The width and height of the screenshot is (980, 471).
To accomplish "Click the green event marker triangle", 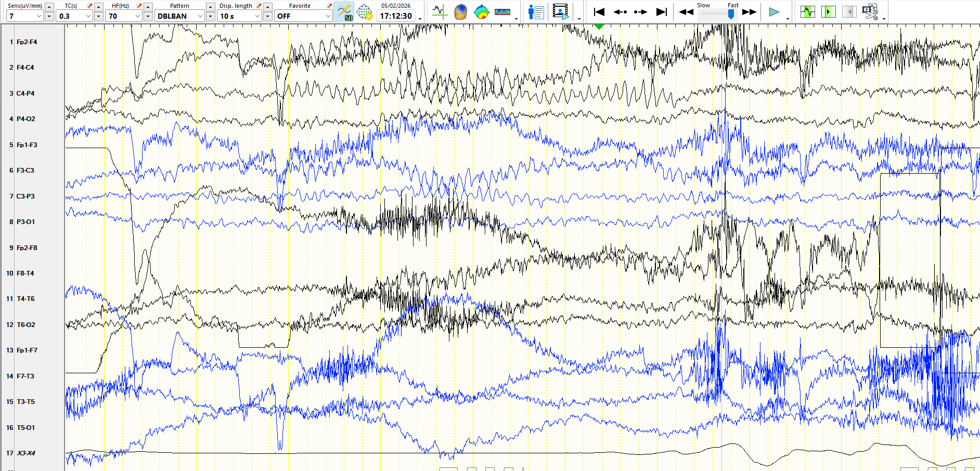I will (599, 26).
